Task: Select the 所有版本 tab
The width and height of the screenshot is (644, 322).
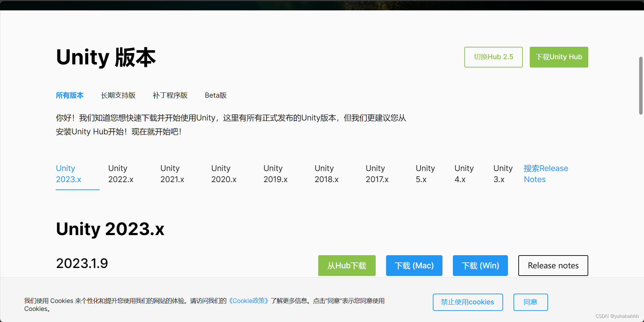Action: coord(70,95)
